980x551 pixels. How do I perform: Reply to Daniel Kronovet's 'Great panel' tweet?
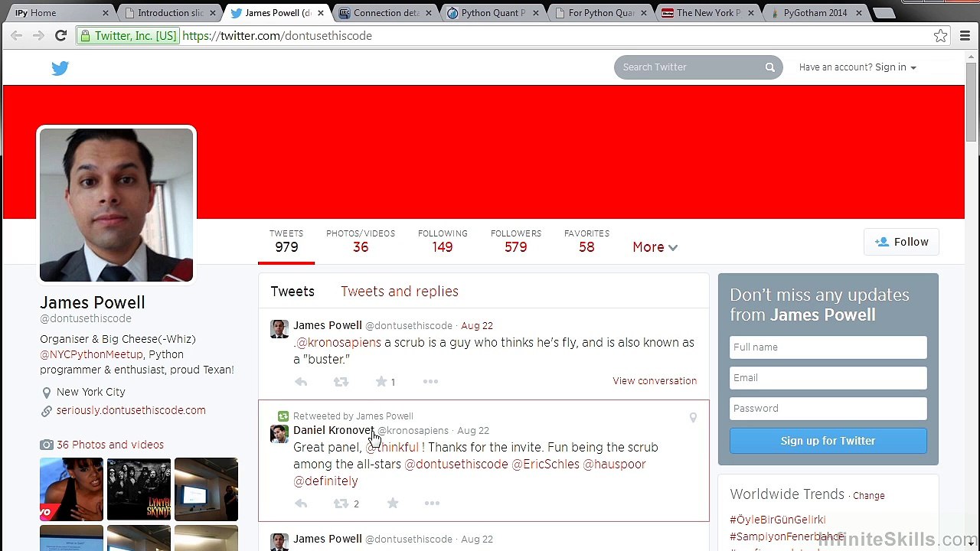point(301,504)
